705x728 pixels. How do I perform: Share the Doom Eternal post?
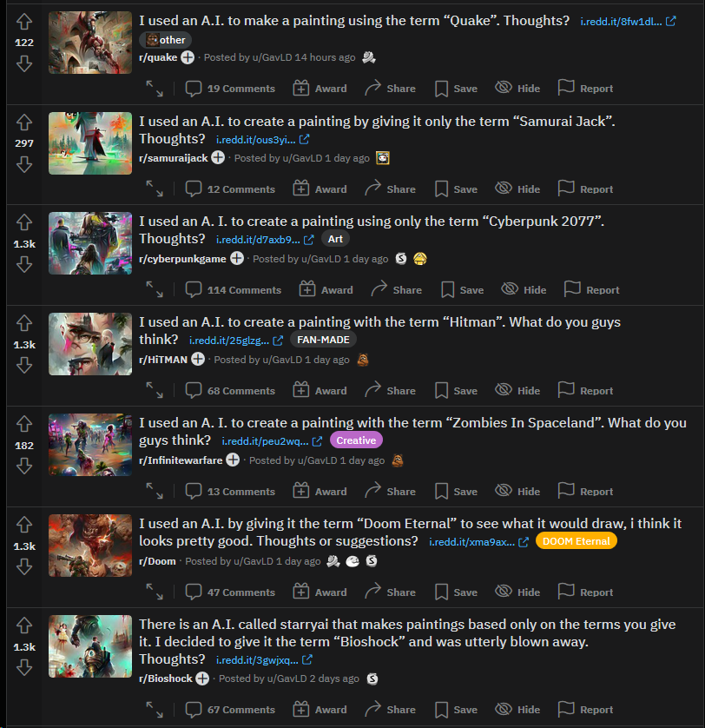tap(390, 592)
